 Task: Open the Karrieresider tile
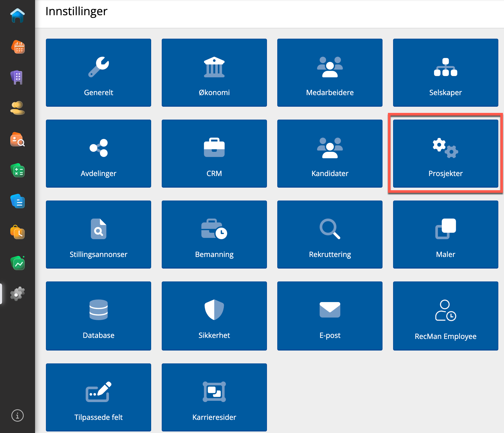click(x=214, y=397)
